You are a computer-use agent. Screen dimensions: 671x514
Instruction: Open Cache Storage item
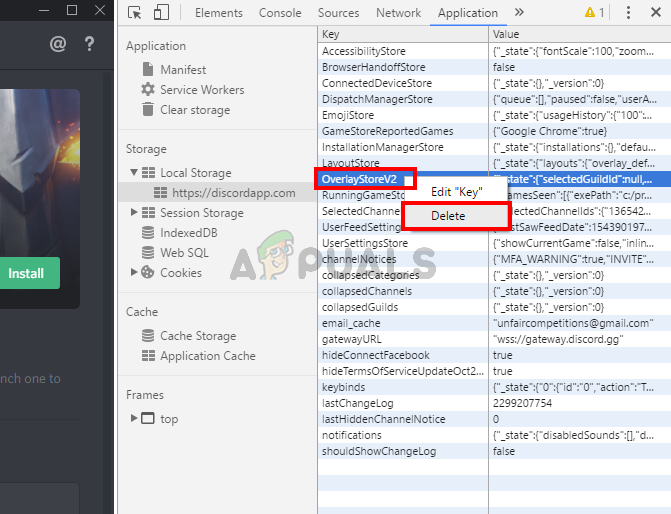[x=198, y=336]
